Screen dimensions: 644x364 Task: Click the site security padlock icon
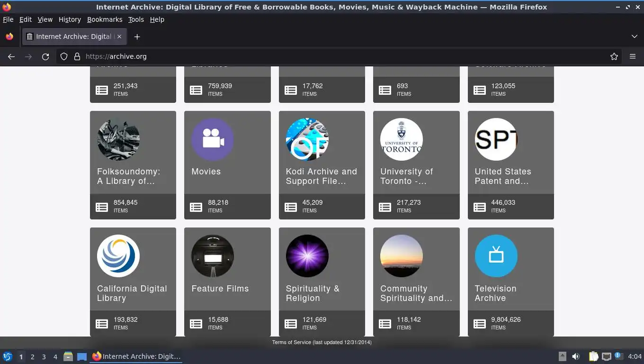click(x=77, y=56)
